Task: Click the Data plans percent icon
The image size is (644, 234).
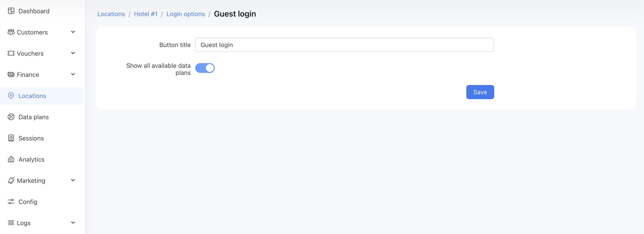Action: pos(11,117)
